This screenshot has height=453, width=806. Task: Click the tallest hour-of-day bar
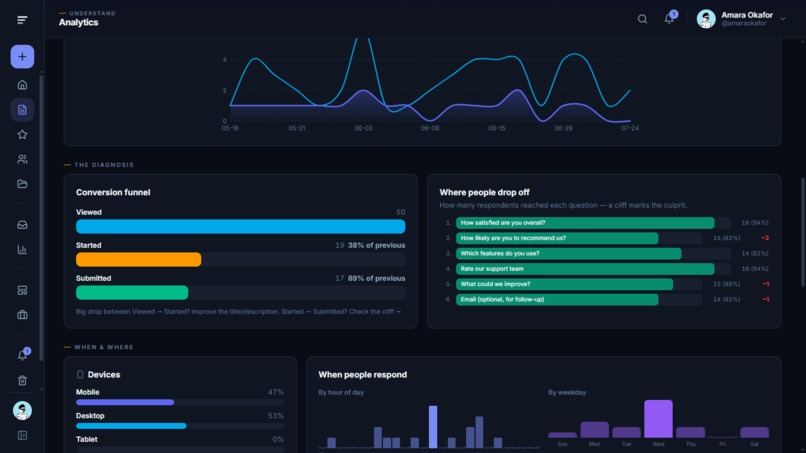tap(433, 427)
